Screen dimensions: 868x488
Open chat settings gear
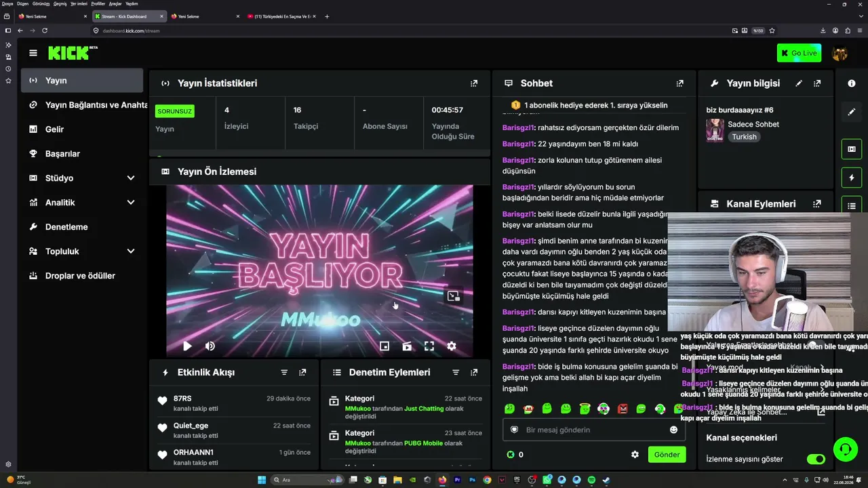pyautogui.click(x=635, y=455)
